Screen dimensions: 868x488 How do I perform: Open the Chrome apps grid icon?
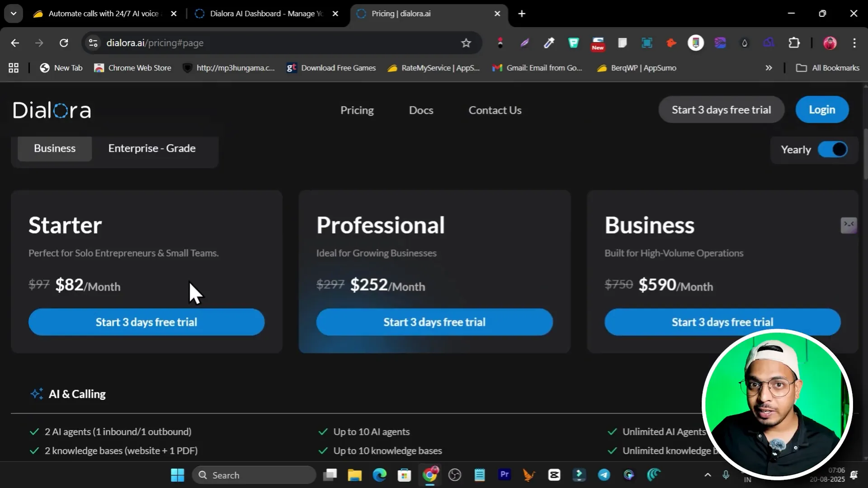[x=14, y=68]
